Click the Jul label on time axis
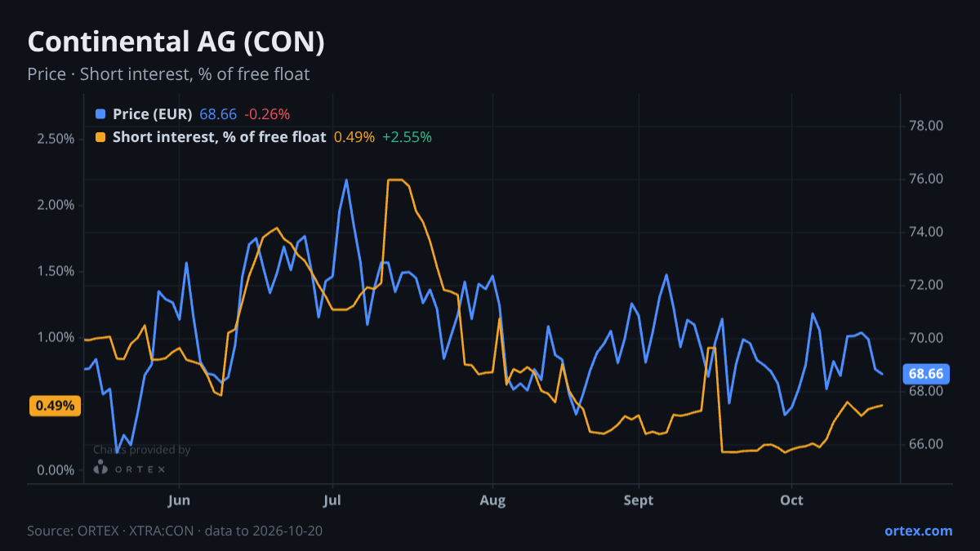Image resolution: width=980 pixels, height=551 pixels. 332,500
